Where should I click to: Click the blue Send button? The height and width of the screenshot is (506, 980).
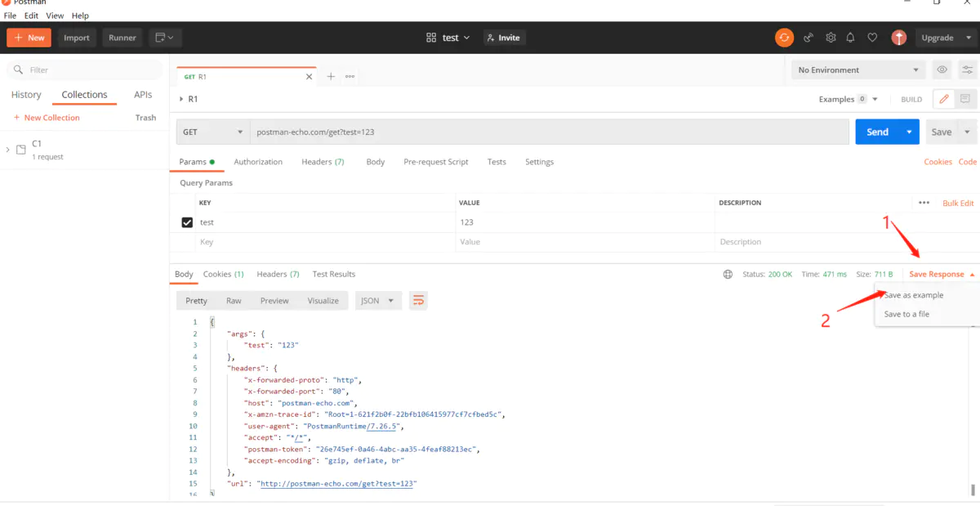877,132
